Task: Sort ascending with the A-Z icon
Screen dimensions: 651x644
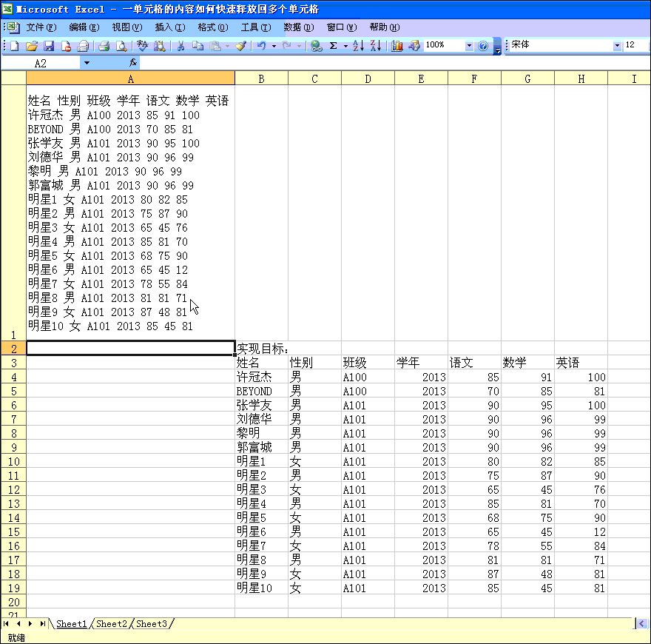Action: click(x=358, y=46)
